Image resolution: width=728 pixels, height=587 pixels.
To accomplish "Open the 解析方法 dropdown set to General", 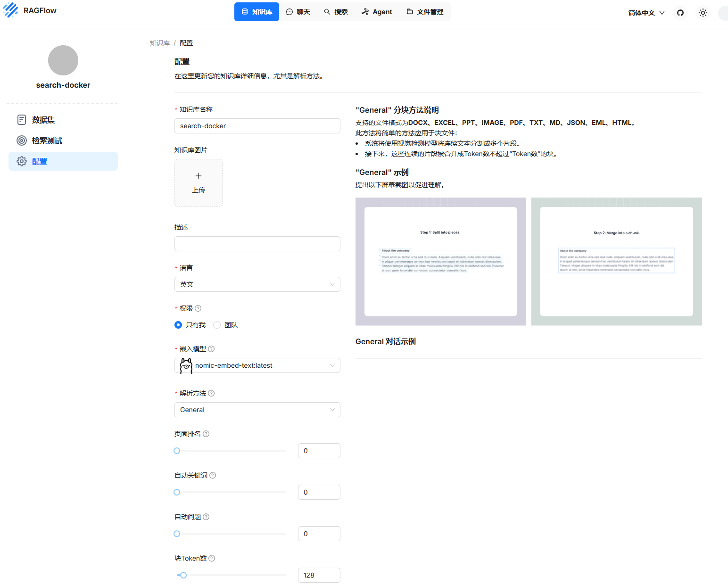I will coord(257,410).
